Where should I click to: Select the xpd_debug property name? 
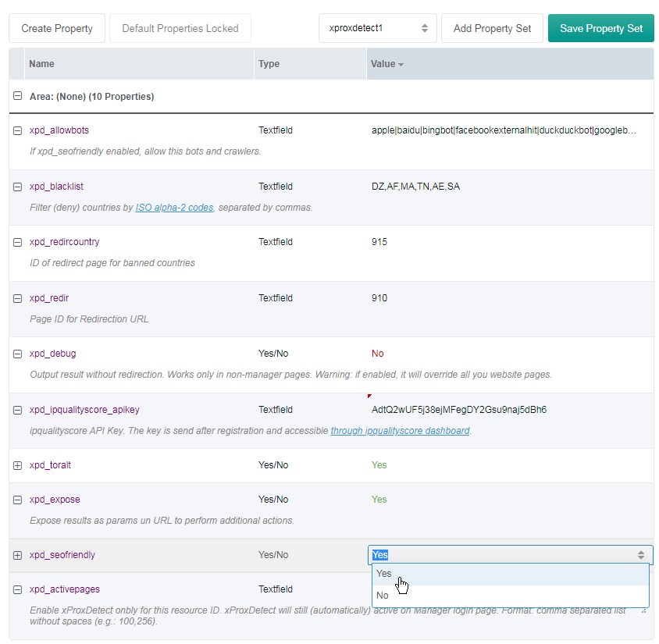click(52, 354)
